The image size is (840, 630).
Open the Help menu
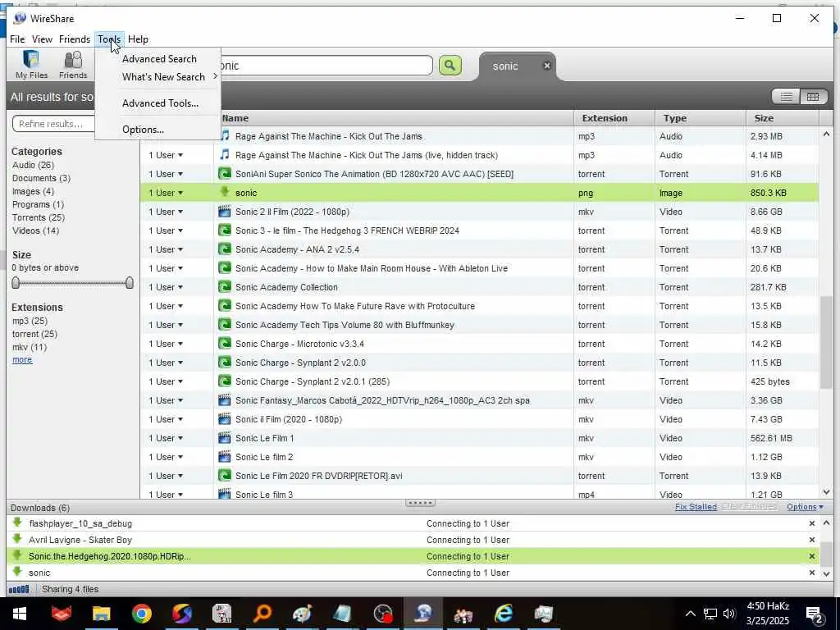click(138, 39)
